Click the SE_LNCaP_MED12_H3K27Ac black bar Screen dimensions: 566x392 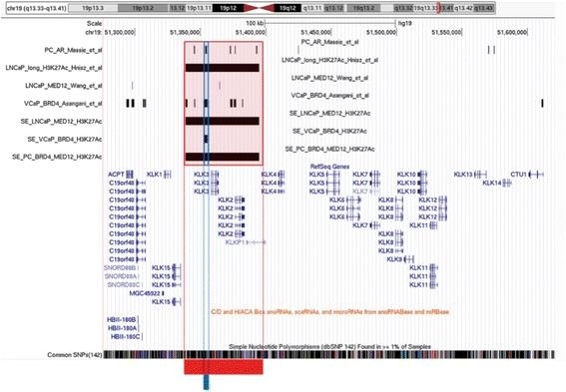(223, 121)
